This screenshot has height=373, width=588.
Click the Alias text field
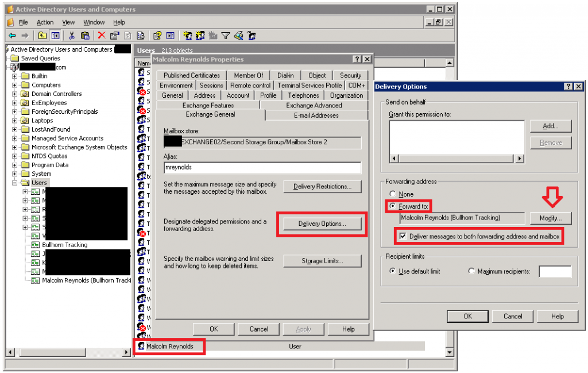tap(262, 168)
